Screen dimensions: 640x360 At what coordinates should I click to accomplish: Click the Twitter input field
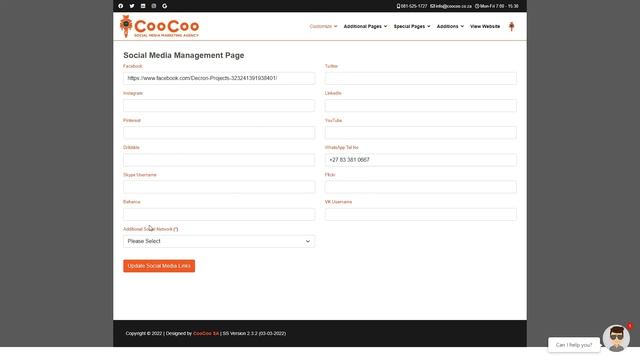420,78
